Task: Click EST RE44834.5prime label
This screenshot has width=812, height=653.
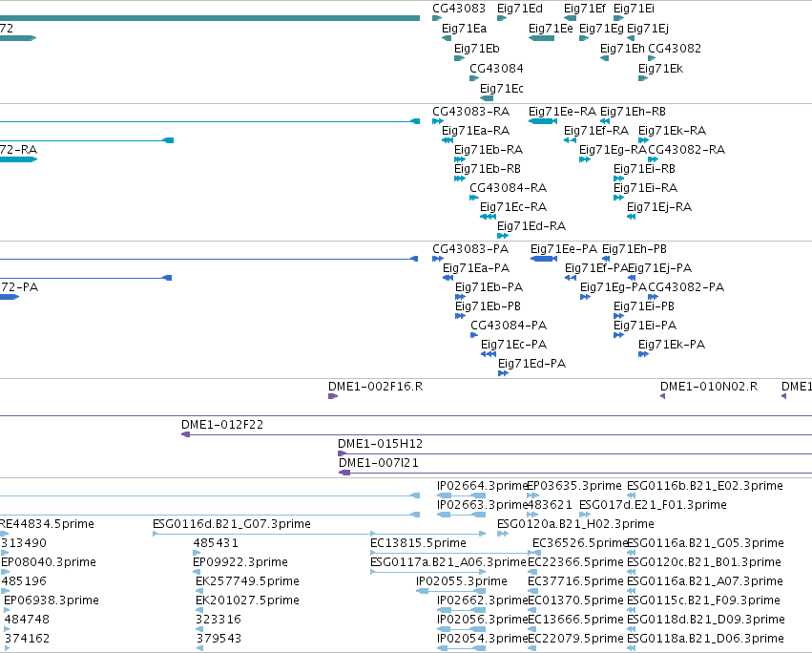Action: 47,524
